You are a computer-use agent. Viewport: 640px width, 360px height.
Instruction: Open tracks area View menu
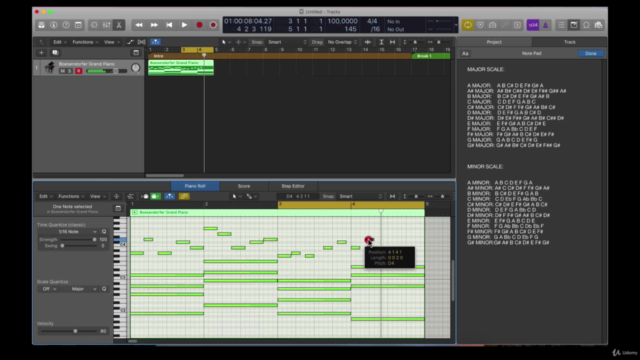click(111, 42)
